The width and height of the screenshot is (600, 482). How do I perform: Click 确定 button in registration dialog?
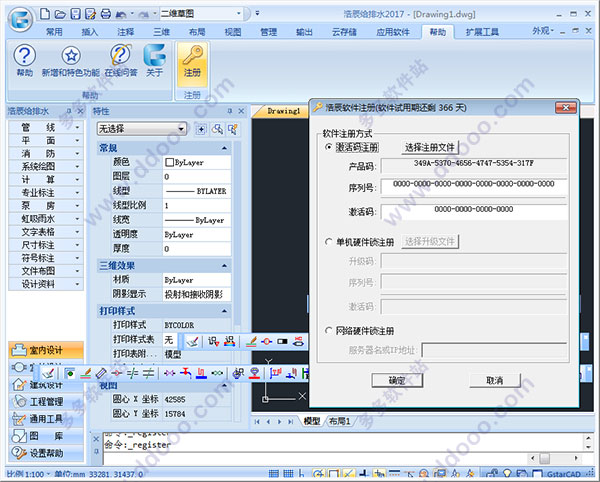point(397,380)
